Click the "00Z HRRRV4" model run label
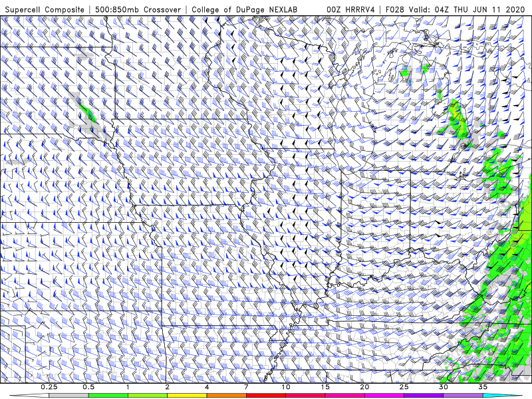The image size is (532, 399). click(x=350, y=10)
